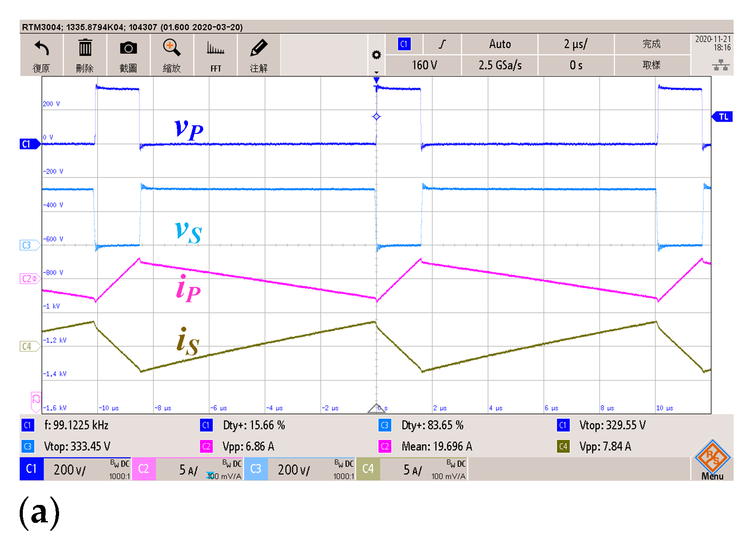
Task: Click the 160 V trigger level field
Action: 423,65
